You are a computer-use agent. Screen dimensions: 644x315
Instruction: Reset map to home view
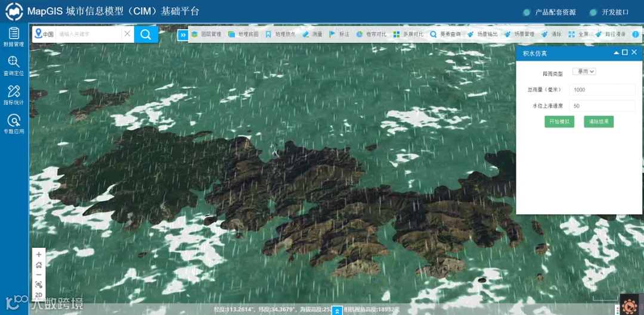click(39, 264)
